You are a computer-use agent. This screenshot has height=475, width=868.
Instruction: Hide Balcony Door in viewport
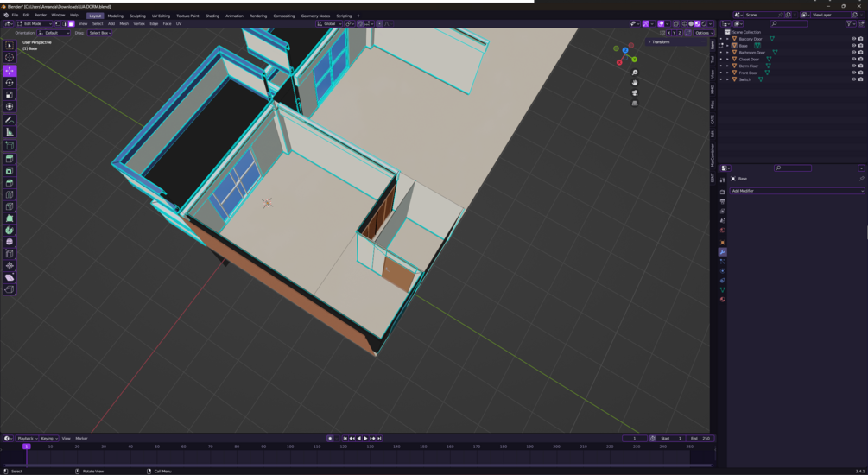[853, 39]
